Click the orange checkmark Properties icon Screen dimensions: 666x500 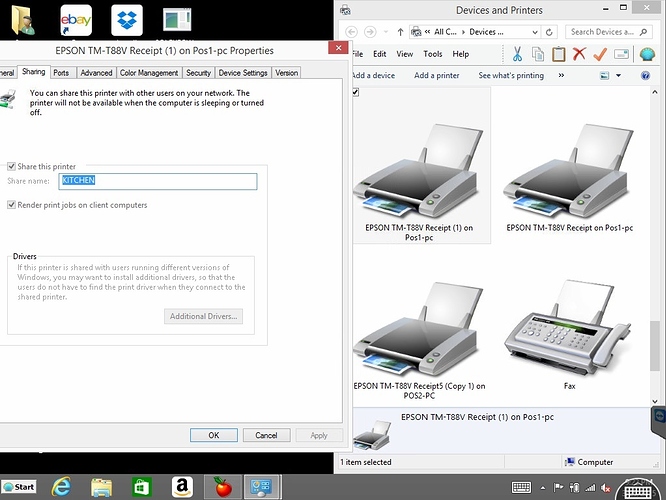point(600,54)
